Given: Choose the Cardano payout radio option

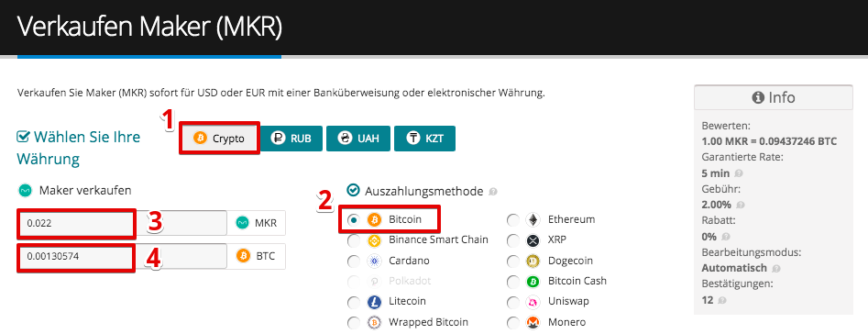Looking at the screenshot, I should point(353,261).
